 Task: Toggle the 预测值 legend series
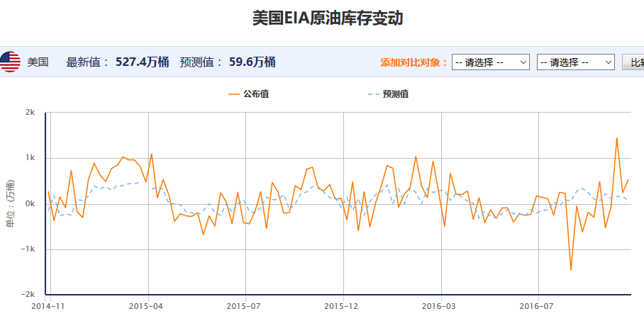tap(388, 94)
